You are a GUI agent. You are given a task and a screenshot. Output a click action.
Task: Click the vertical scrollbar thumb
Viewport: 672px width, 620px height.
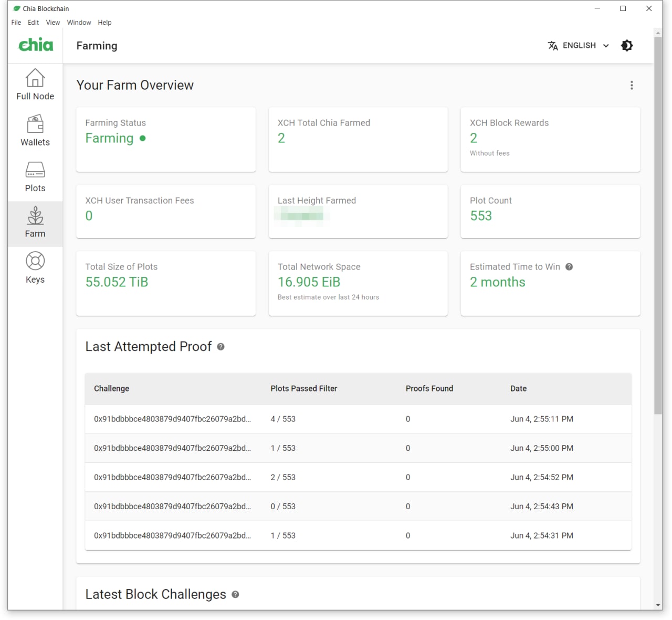658,226
